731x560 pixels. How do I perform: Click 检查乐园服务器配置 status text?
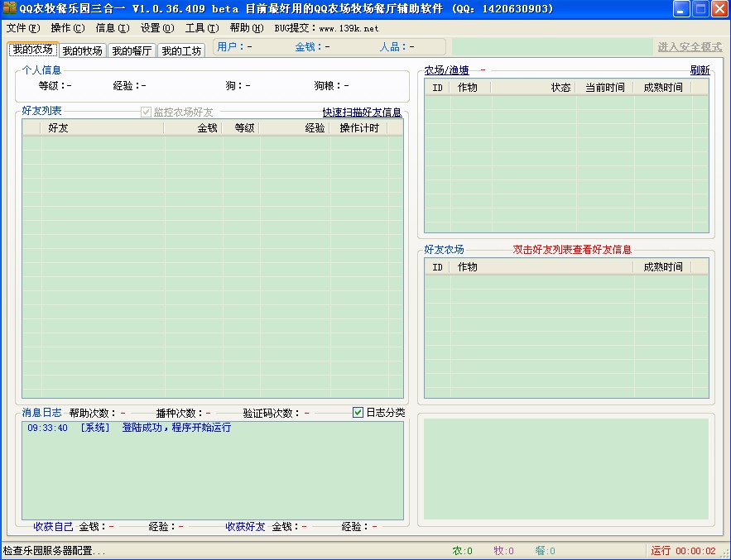(55, 551)
